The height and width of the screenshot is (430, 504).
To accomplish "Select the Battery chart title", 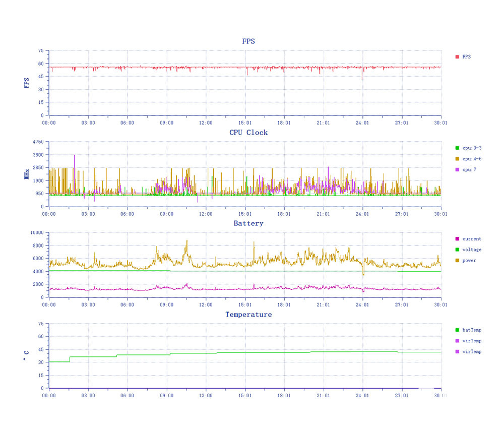I will coord(248,223).
